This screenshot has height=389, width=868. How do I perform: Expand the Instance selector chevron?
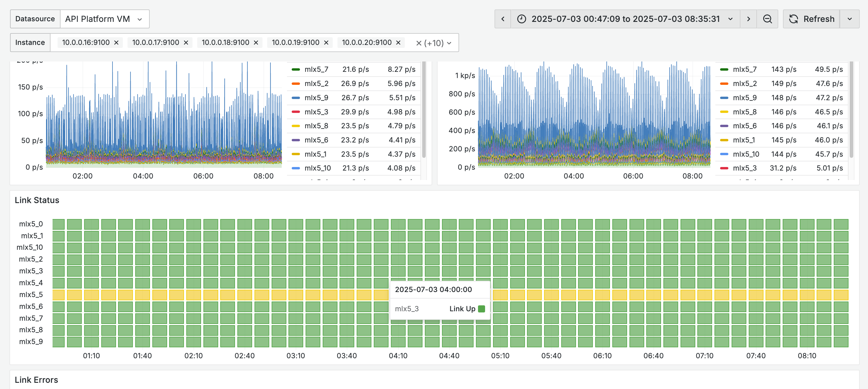(x=449, y=43)
